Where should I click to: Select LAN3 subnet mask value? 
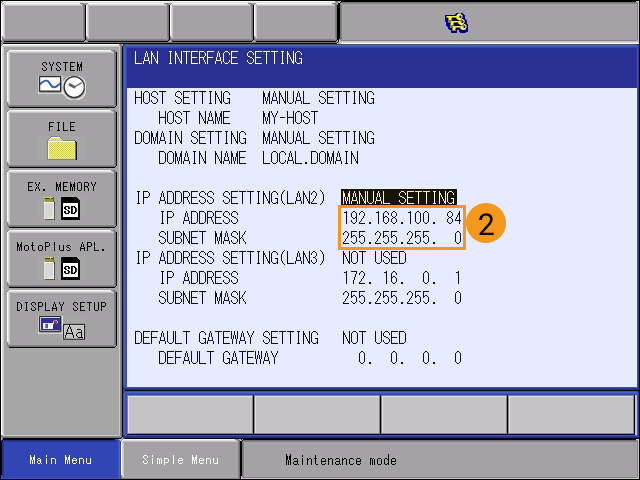[x=402, y=298]
